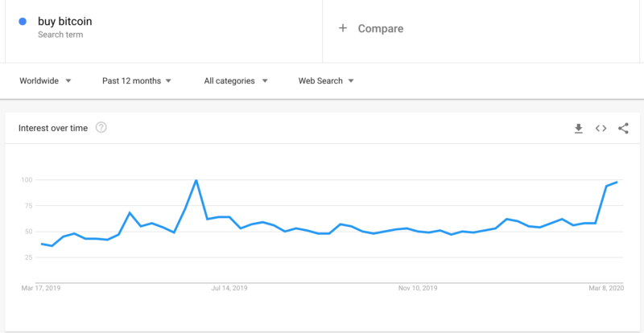Open the embed code icon

point(601,129)
